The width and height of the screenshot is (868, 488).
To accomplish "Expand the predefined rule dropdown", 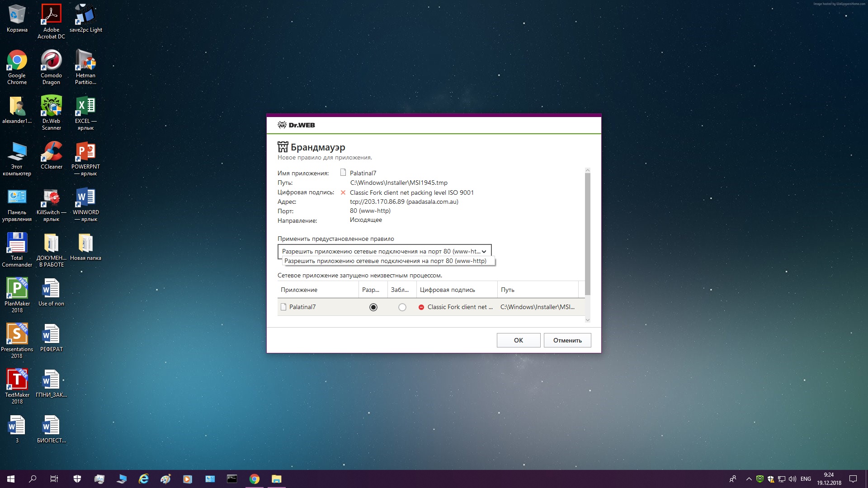I will click(x=484, y=252).
